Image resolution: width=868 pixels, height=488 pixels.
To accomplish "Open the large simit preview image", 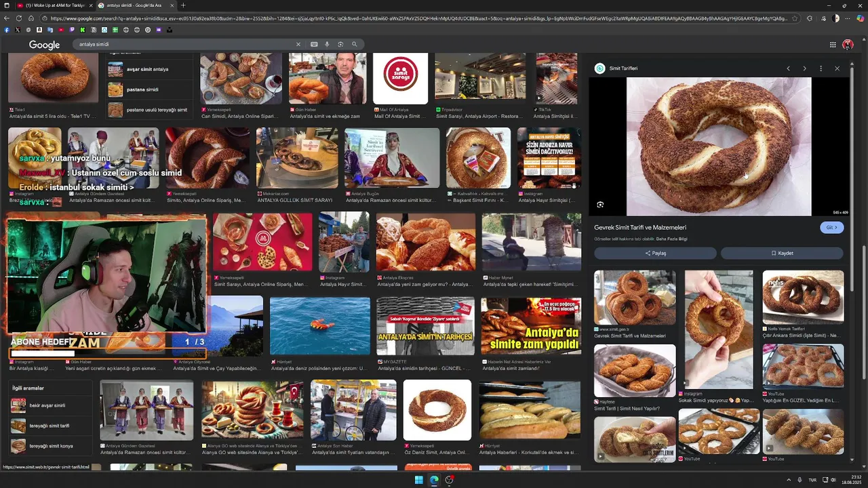I will click(719, 146).
